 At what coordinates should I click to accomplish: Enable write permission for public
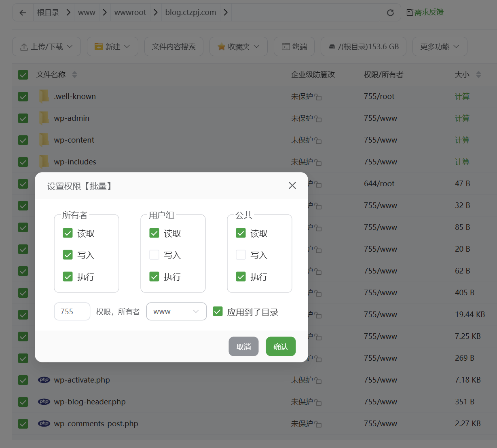pyautogui.click(x=241, y=255)
